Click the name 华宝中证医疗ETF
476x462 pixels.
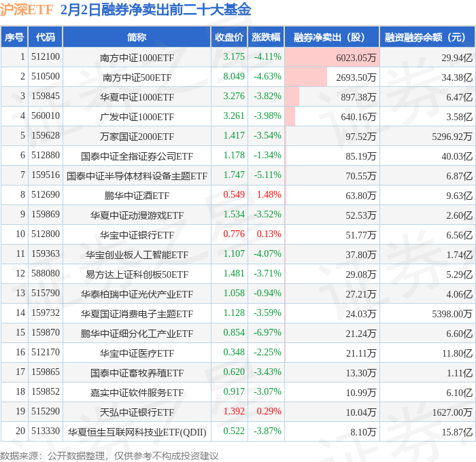pos(137,353)
